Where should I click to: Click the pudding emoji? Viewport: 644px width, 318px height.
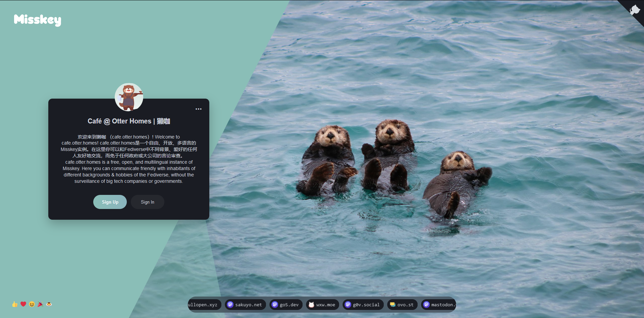pos(49,304)
